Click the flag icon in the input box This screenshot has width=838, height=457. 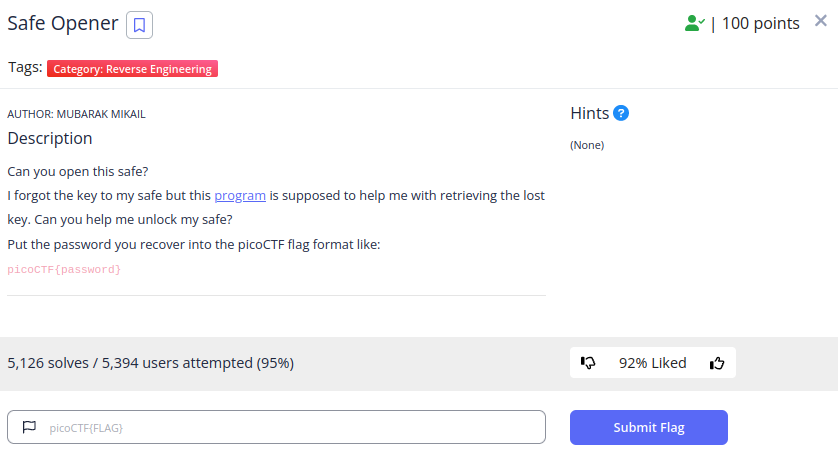pos(29,427)
